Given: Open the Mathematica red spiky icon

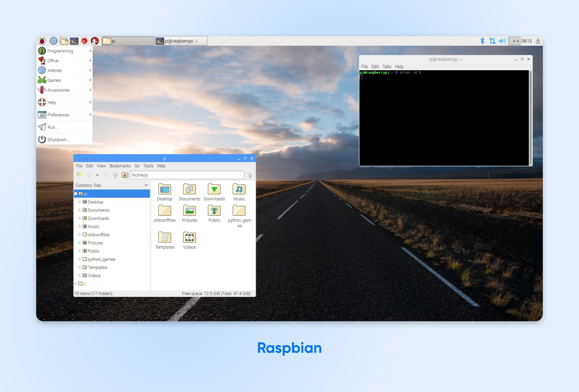Looking at the screenshot, I should point(84,41).
